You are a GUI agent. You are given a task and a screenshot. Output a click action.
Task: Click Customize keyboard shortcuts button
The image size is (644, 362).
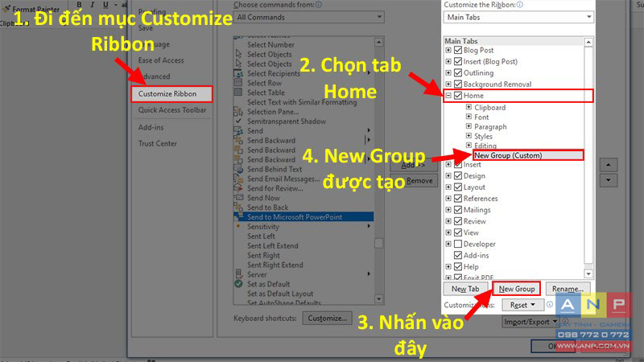click(x=327, y=318)
